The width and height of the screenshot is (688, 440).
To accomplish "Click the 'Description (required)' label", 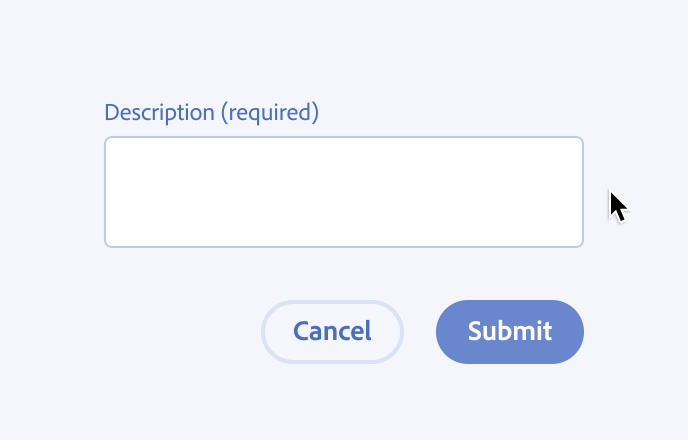I will [211, 112].
